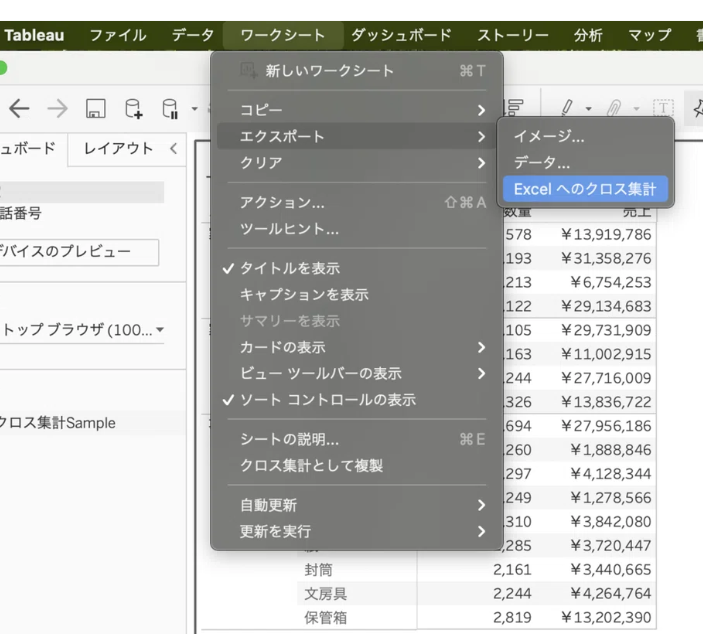Click the ¥13,202,390 sales cell
The width and height of the screenshot is (703, 634).
(606, 617)
